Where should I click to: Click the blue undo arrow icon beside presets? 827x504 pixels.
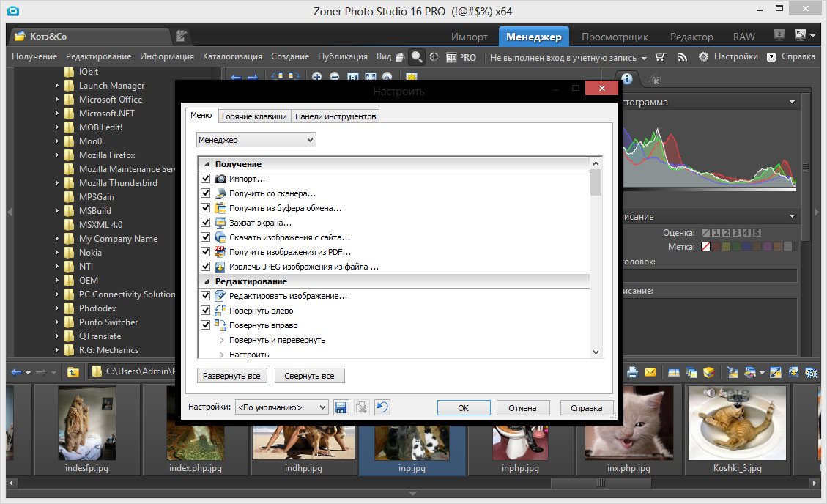click(382, 407)
